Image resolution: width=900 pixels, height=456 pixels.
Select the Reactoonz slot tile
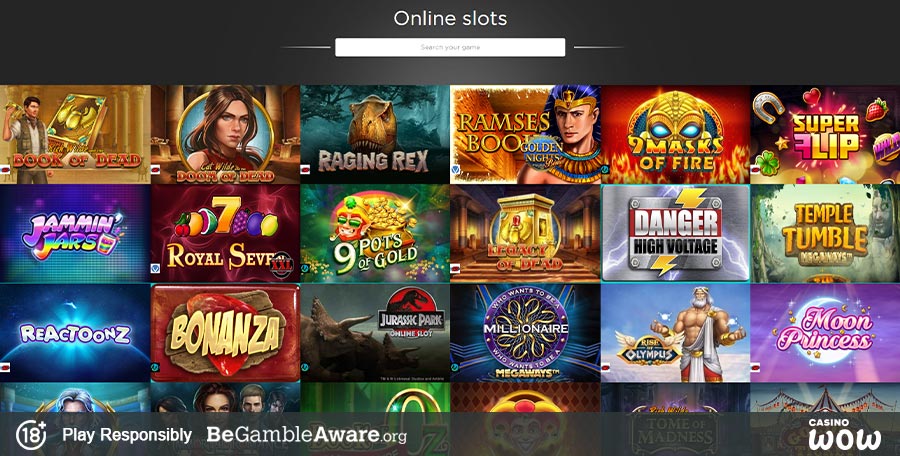(x=75, y=333)
